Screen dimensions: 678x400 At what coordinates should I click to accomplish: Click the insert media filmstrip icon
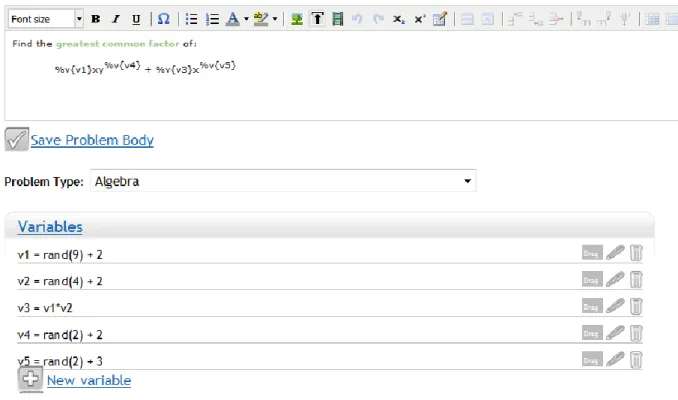tap(338, 19)
